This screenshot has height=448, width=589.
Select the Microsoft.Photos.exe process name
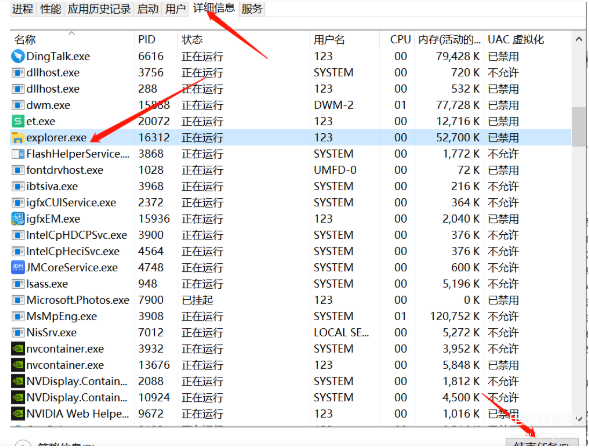click(x=78, y=300)
